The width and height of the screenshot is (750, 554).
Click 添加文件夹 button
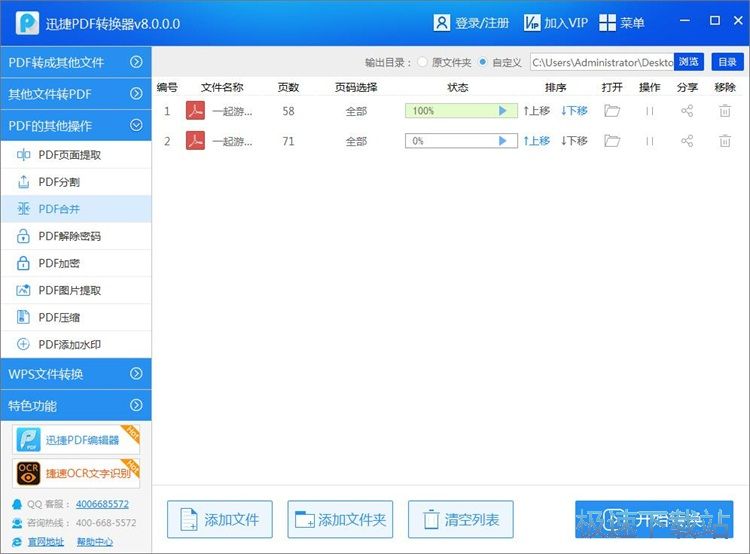(x=340, y=519)
